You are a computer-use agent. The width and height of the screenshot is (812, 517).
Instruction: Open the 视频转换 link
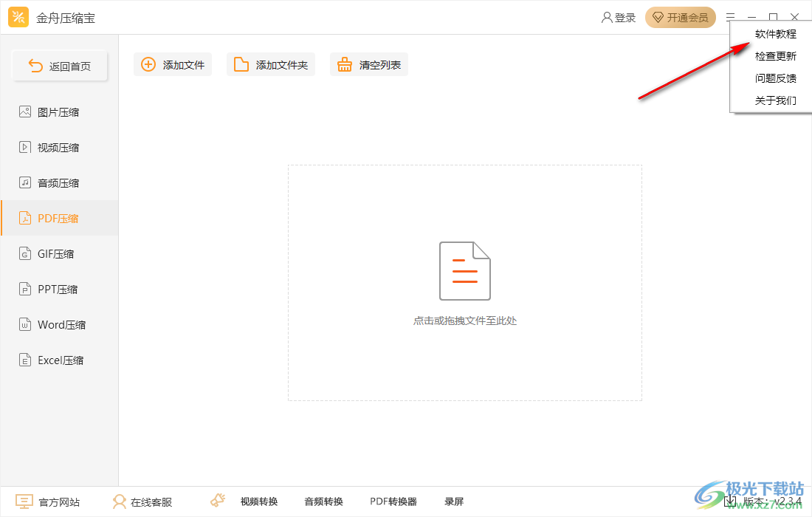point(259,501)
